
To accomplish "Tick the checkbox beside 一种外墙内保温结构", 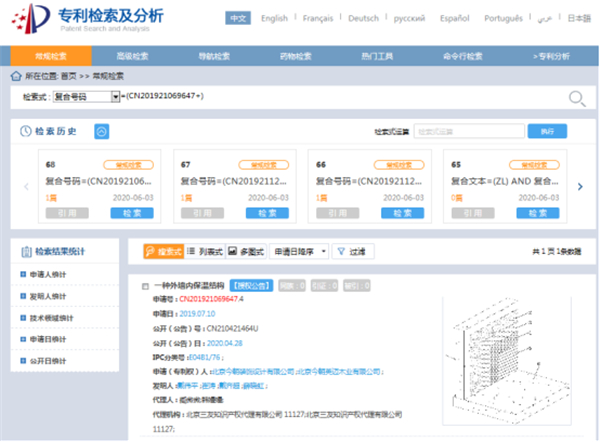I will click(x=145, y=286).
